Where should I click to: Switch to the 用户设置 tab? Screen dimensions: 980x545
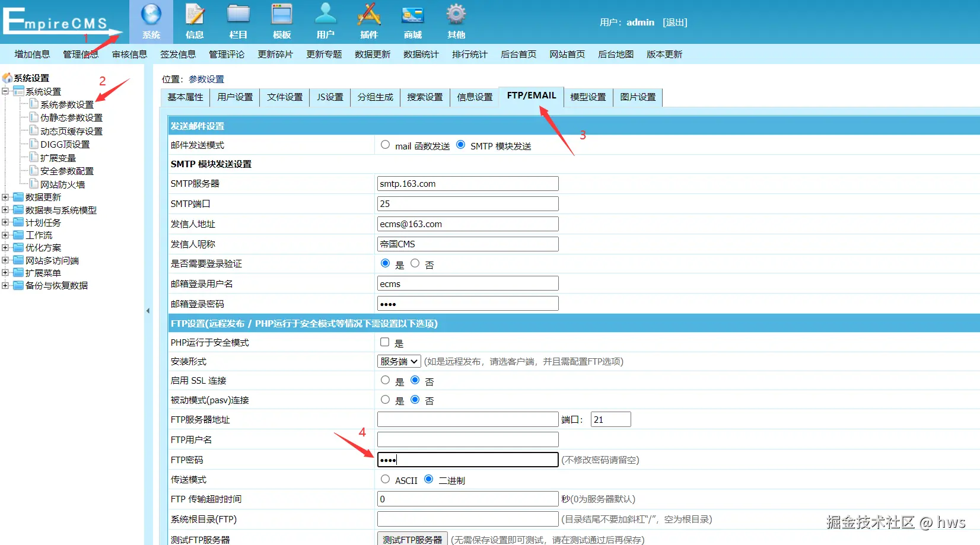[x=235, y=97]
